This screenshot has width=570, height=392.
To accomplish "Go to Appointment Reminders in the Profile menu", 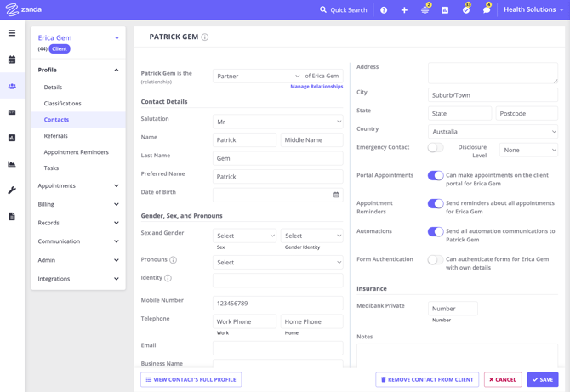I will (77, 152).
